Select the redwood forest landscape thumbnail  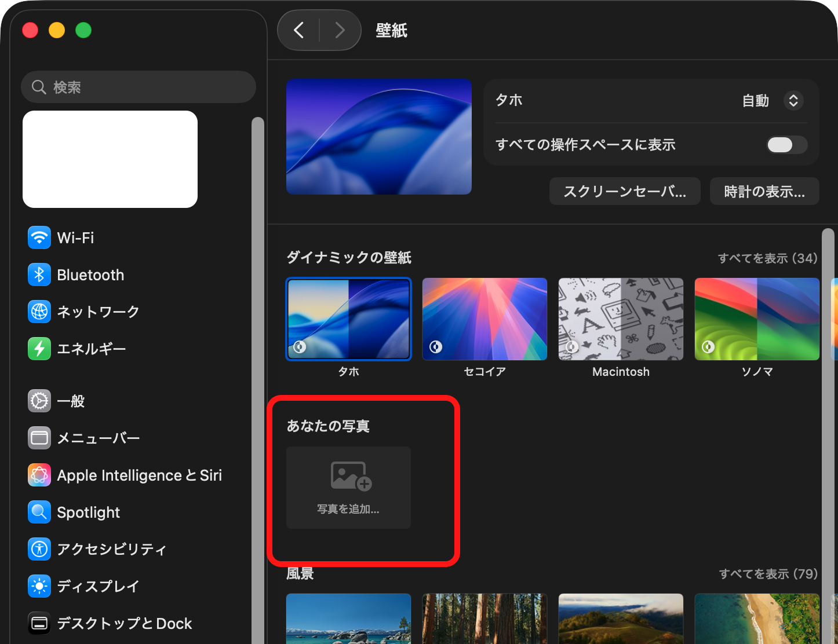coord(484,619)
